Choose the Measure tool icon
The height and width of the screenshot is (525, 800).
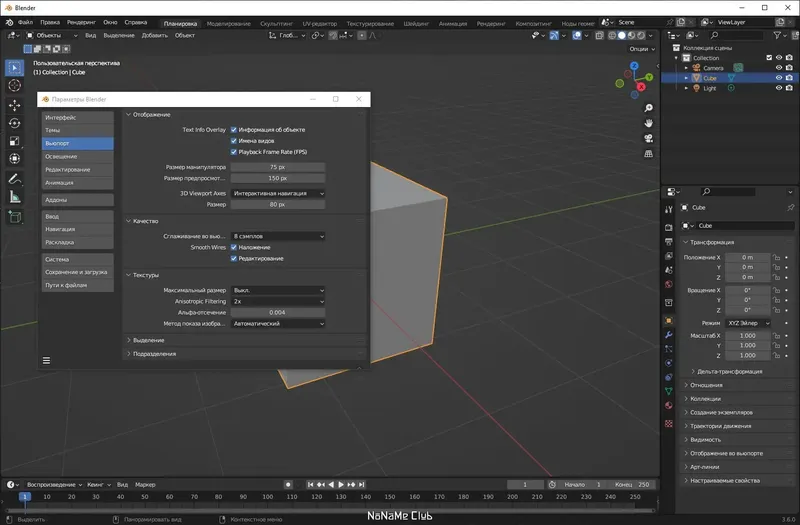point(15,197)
